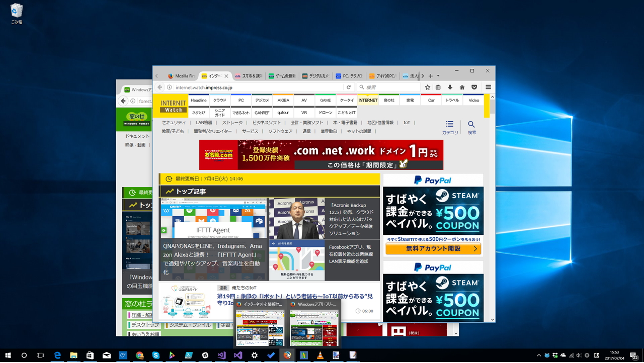
Task: Open the Mail app in taskbar
Action: [107, 355]
